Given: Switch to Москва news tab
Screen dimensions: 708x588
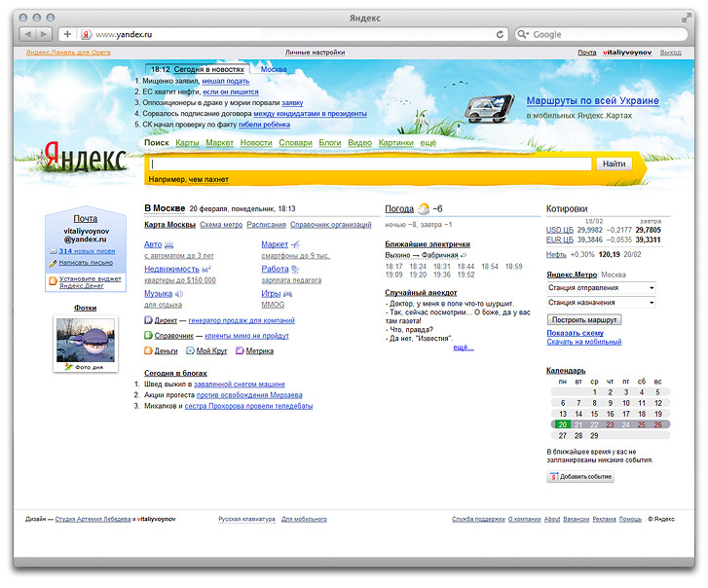Looking at the screenshot, I should tap(274, 69).
